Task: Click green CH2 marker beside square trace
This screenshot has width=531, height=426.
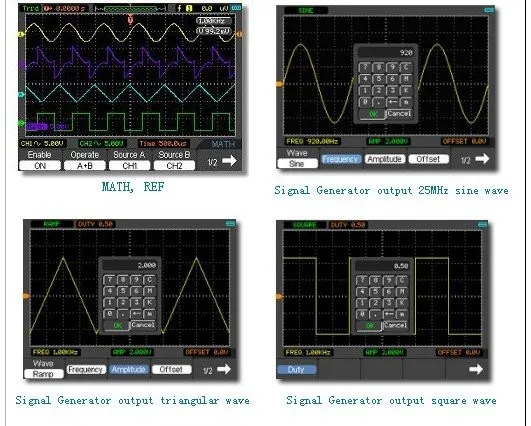Action: point(21,123)
